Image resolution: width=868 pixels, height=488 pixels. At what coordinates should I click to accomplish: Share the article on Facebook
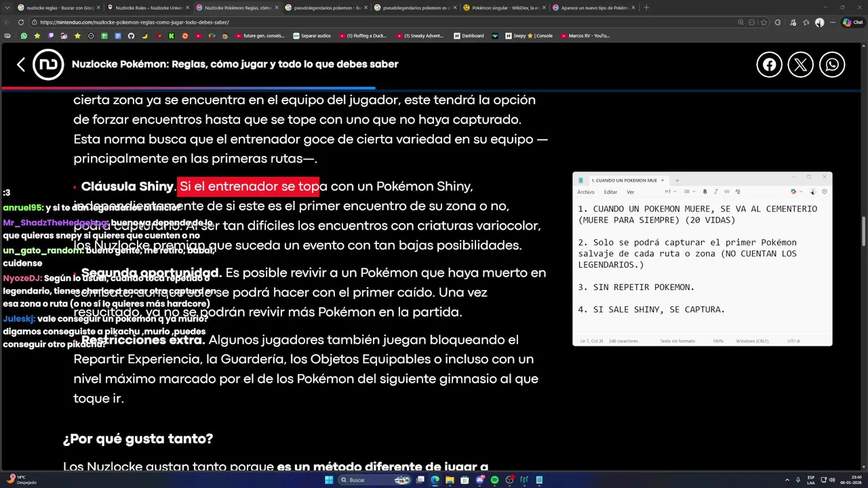pos(769,64)
